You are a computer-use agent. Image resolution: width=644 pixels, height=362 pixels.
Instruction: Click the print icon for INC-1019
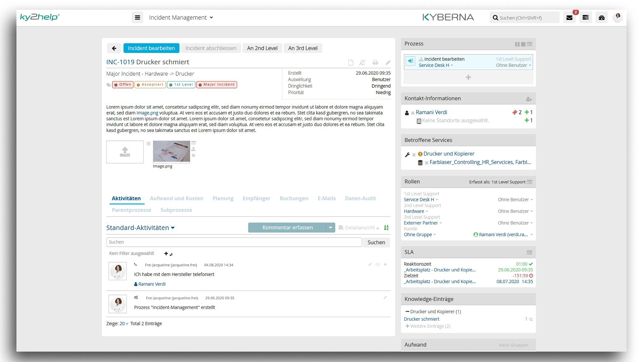[x=375, y=63]
